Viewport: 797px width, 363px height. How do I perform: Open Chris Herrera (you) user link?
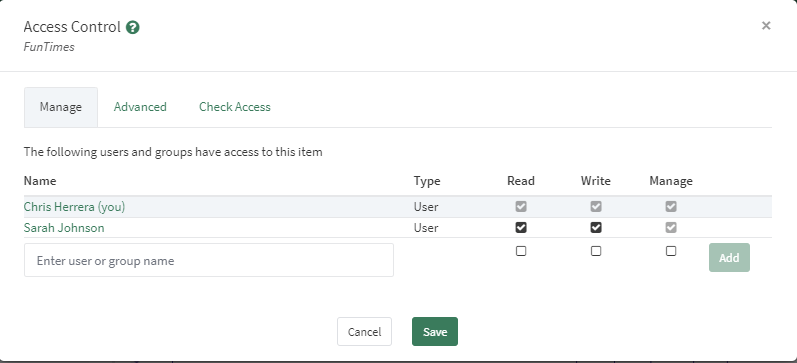pyautogui.click(x=74, y=207)
